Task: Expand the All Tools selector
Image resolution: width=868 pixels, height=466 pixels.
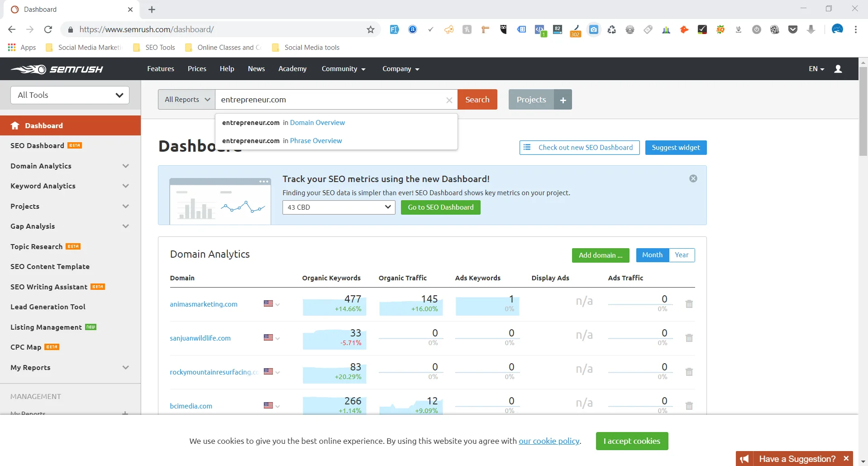Action: 70,95
